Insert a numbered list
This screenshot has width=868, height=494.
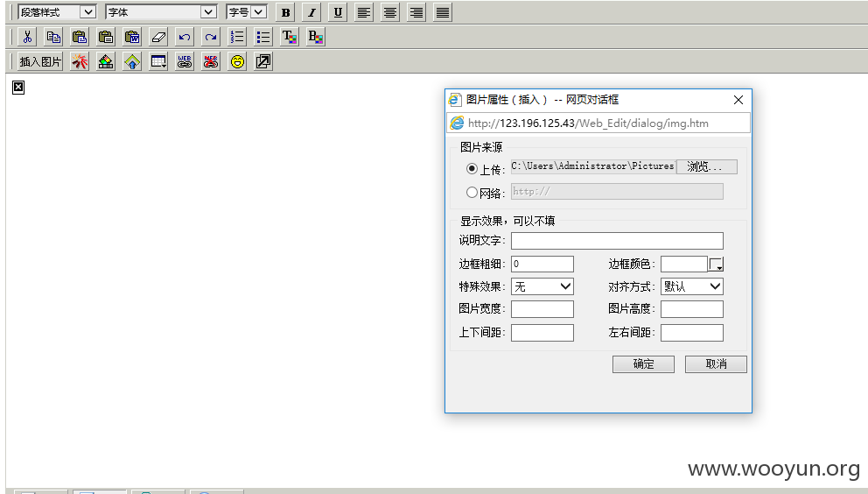coord(237,37)
